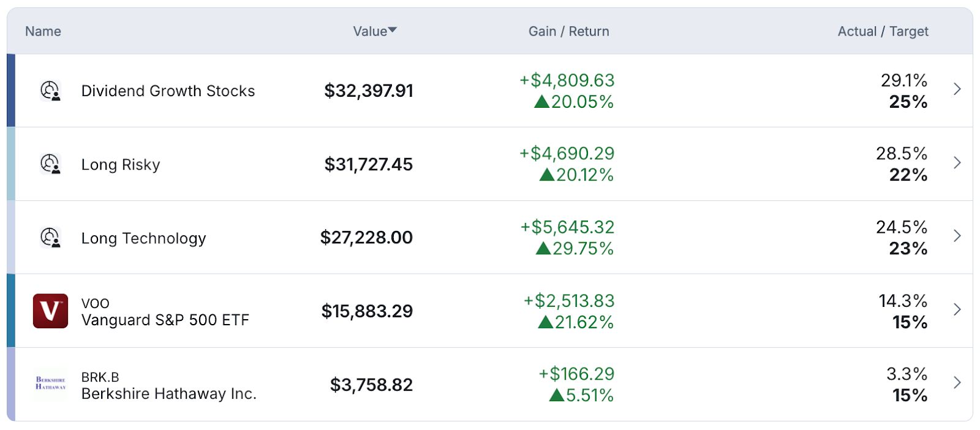Click the teal VOO row color bar
Image resolution: width=980 pixels, height=430 pixels.
[x=11, y=311]
